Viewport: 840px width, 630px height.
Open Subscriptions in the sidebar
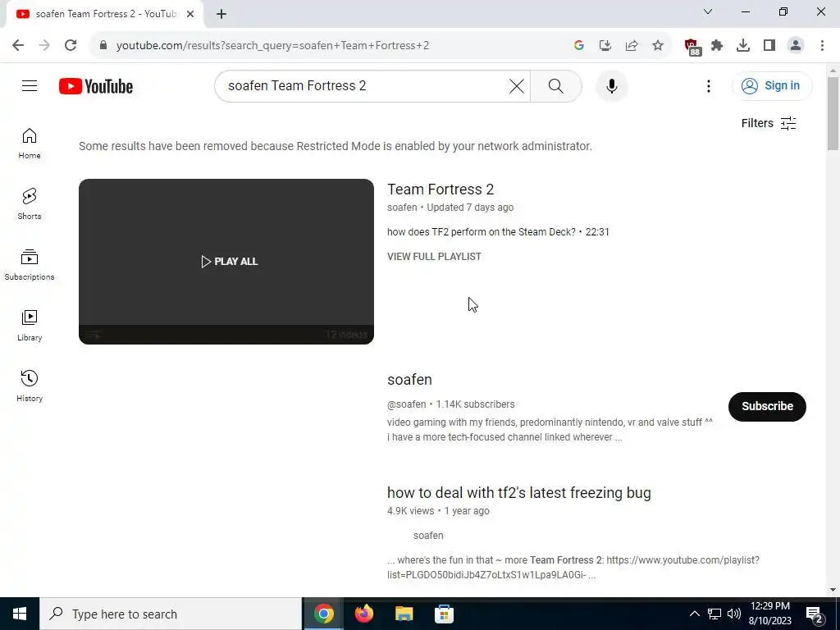[30, 265]
